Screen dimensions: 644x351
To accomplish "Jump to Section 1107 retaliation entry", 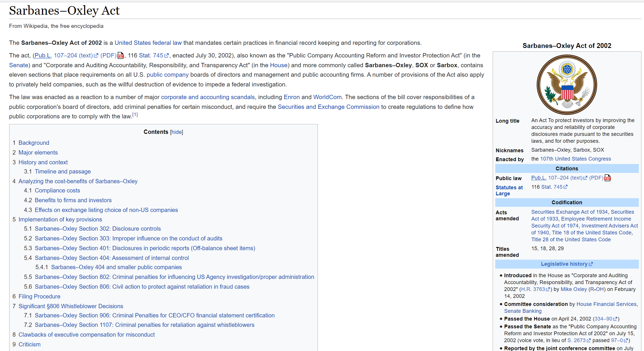I will tap(145, 325).
